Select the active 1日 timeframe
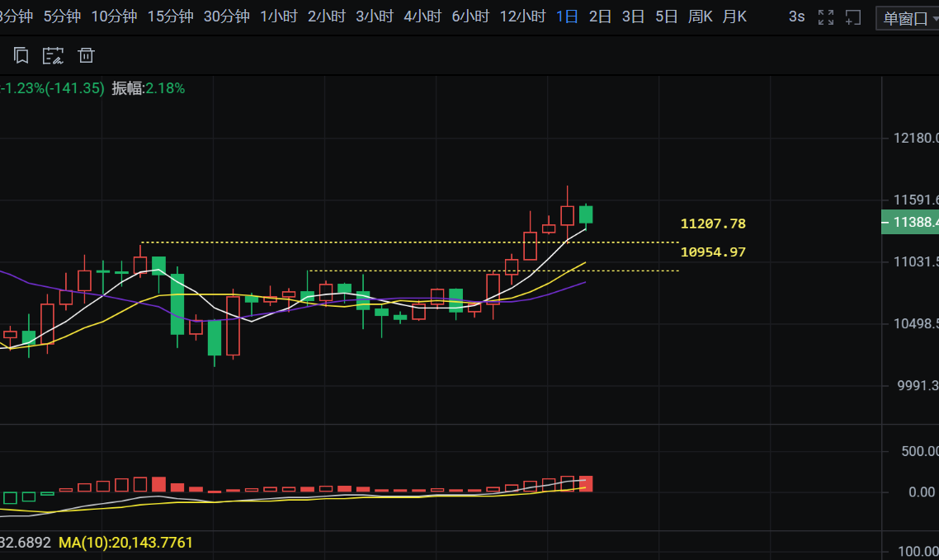 tap(567, 16)
